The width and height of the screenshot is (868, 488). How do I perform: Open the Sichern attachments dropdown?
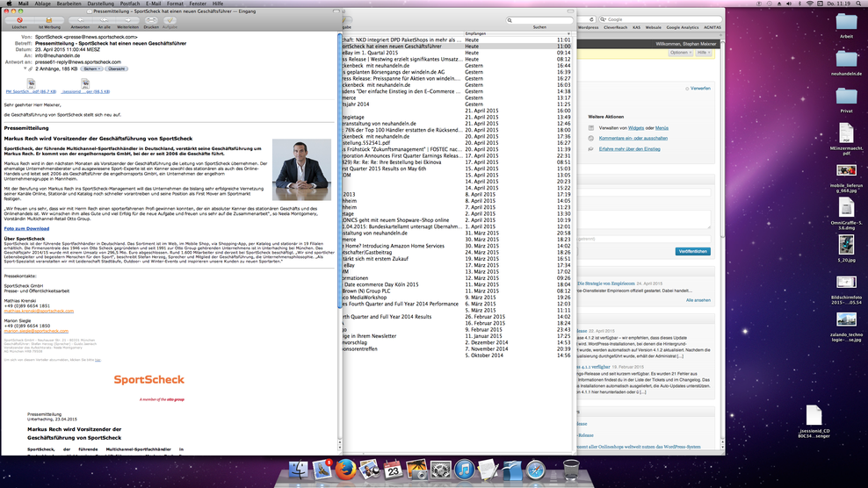91,69
